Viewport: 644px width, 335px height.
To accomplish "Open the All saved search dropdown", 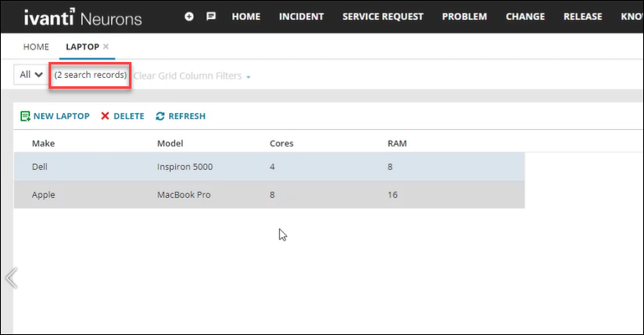I will 31,75.
